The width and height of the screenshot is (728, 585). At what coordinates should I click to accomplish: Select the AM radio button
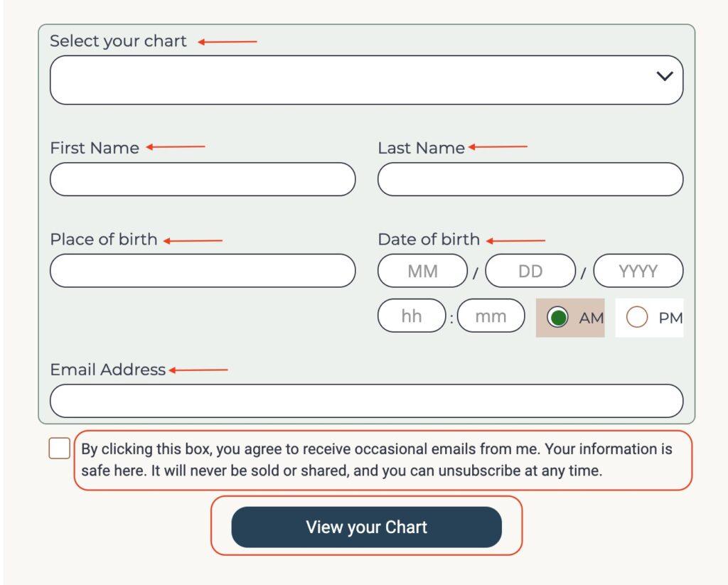click(559, 318)
